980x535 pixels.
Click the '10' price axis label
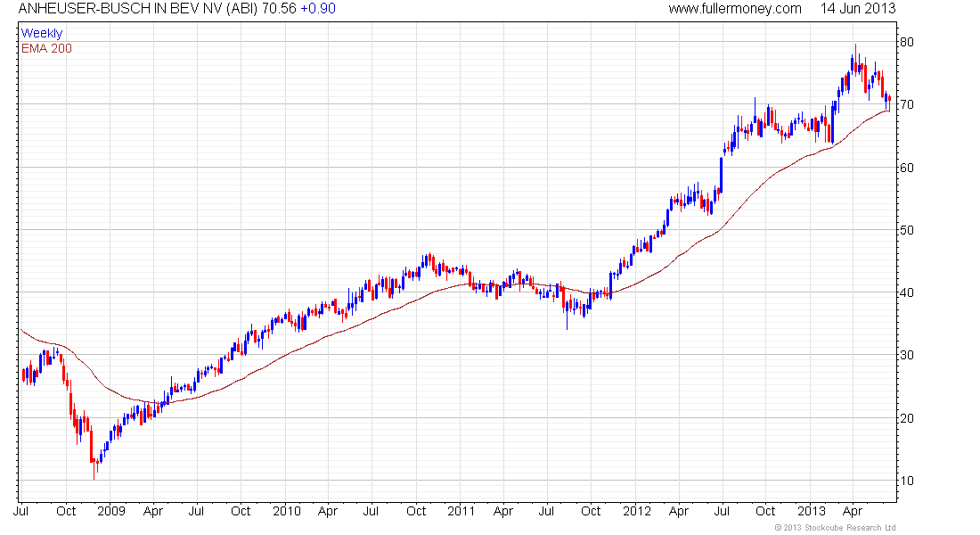[x=906, y=481]
